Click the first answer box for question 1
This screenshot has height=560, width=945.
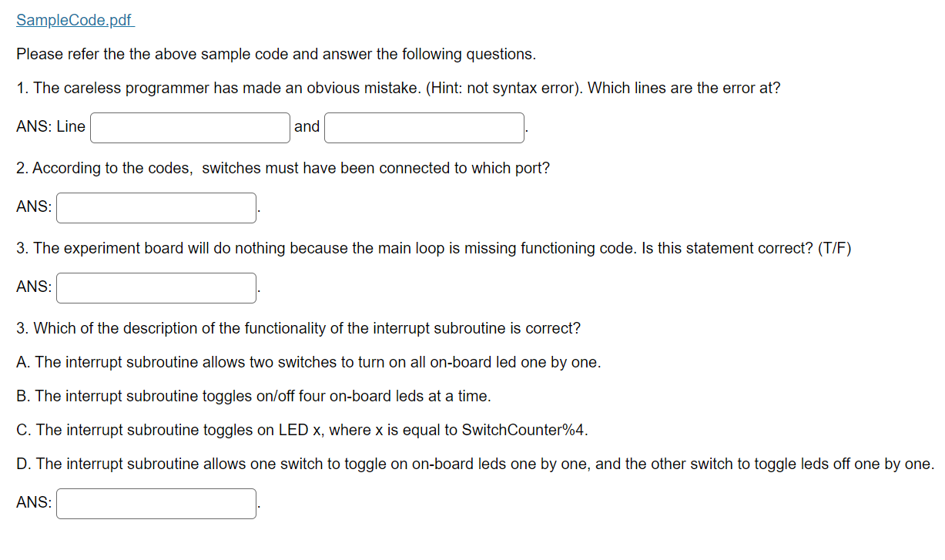point(189,127)
